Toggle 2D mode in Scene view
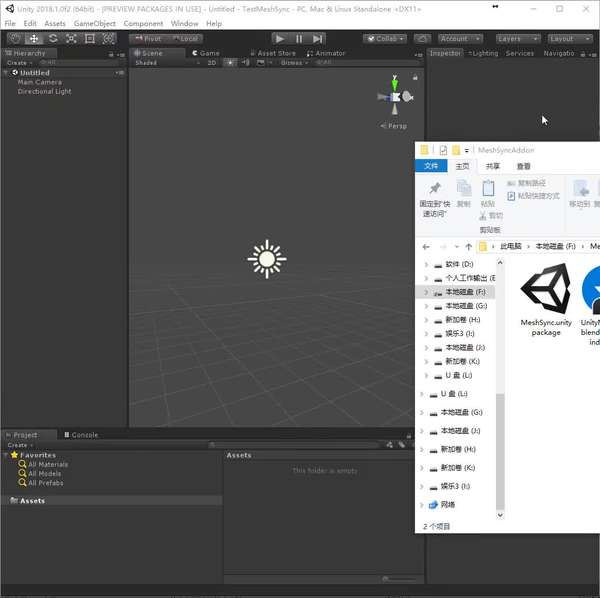The width and height of the screenshot is (600, 598). pos(212,63)
